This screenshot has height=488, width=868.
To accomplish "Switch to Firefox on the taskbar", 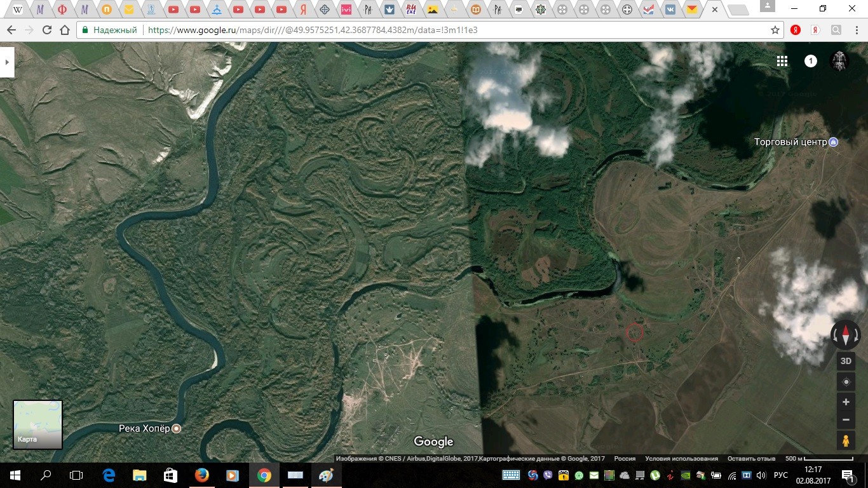I will click(x=202, y=475).
